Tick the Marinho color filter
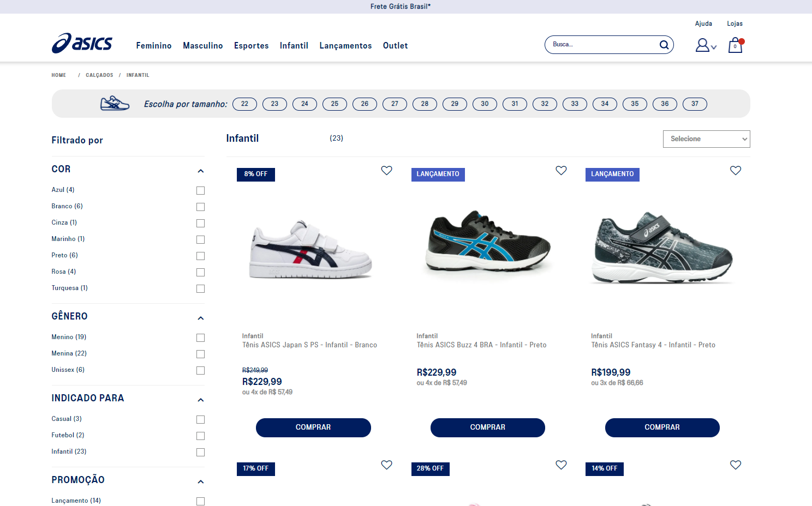812x506 pixels. coord(200,239)
